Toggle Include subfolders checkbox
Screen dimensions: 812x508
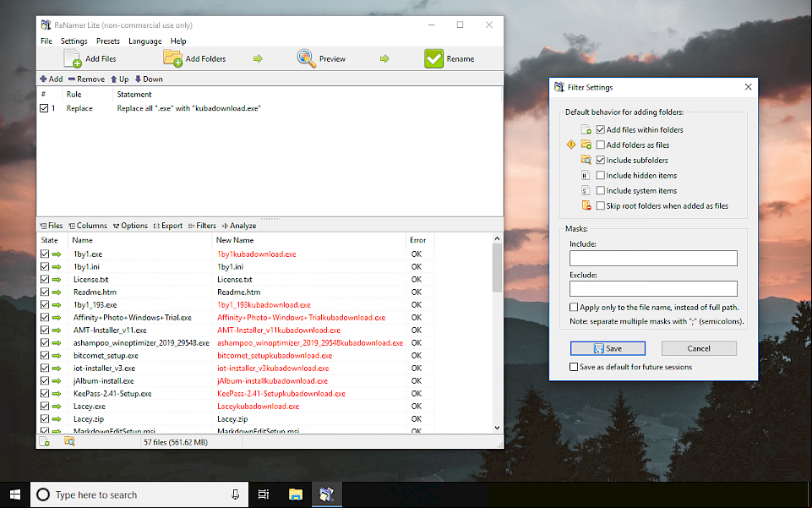[x=601, y=160]
